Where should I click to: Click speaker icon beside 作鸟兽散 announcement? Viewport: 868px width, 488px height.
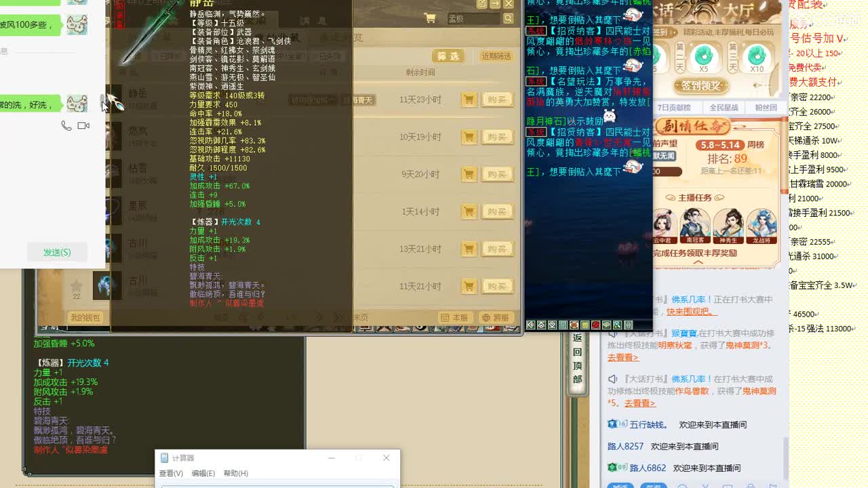[x=612, y=379]
